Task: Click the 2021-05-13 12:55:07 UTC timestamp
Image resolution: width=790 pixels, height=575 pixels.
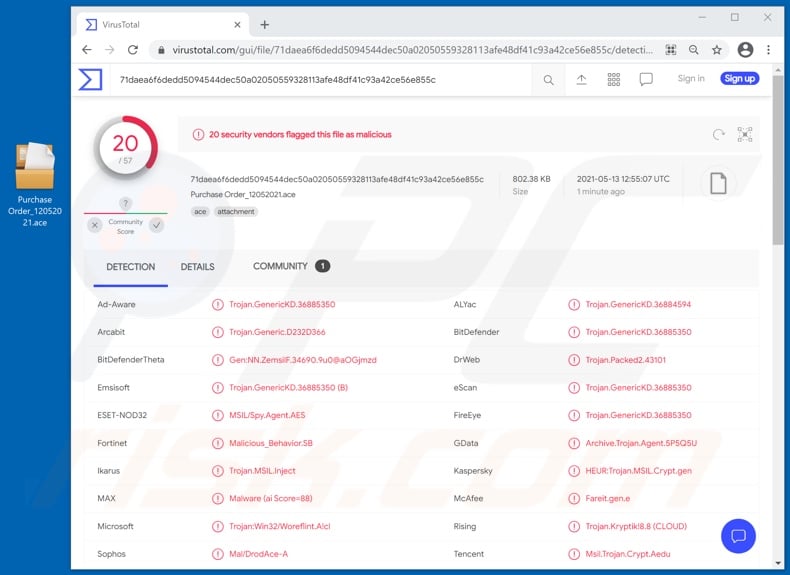Action: point(623,179)
